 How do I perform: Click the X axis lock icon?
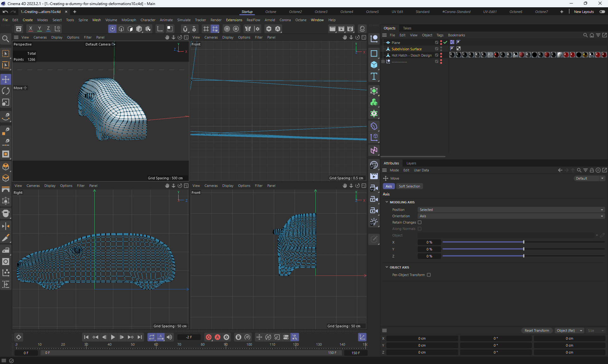coord(30,29)
